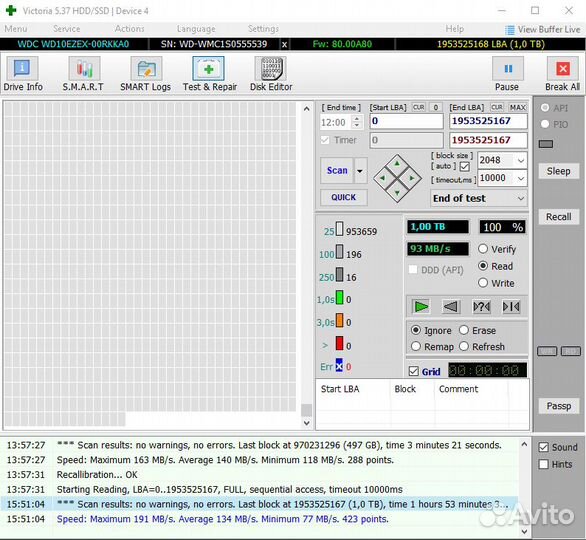
Task: Open the Menu menu
Action: click(16, 29)
